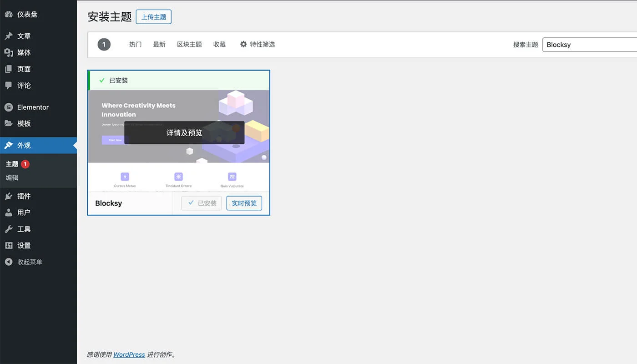Open 用户 management via the user icon

(x=9, y=212)
